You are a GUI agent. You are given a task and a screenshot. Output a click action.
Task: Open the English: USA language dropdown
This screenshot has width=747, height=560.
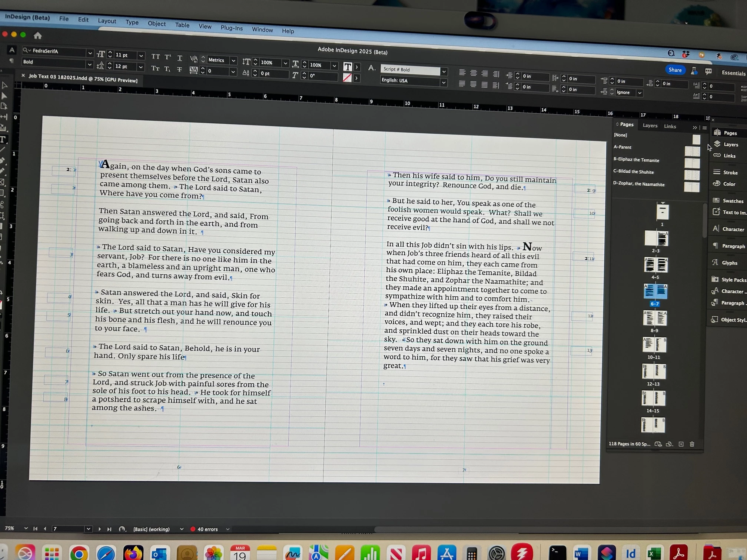[444, 82]
